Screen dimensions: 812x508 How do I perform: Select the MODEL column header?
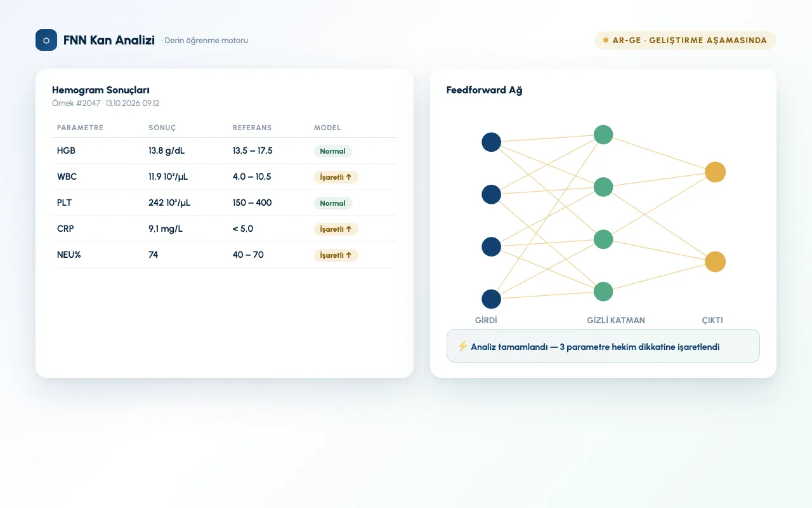(327, 128)
